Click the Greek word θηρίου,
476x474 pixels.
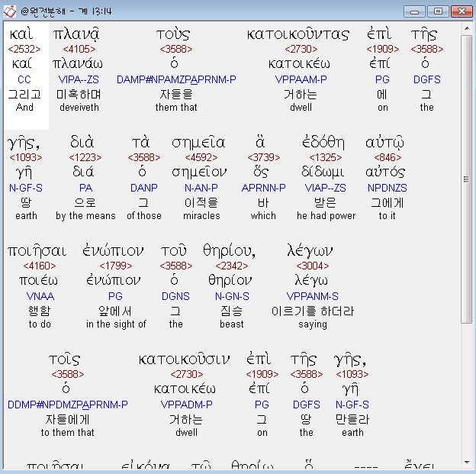[229, 251]
